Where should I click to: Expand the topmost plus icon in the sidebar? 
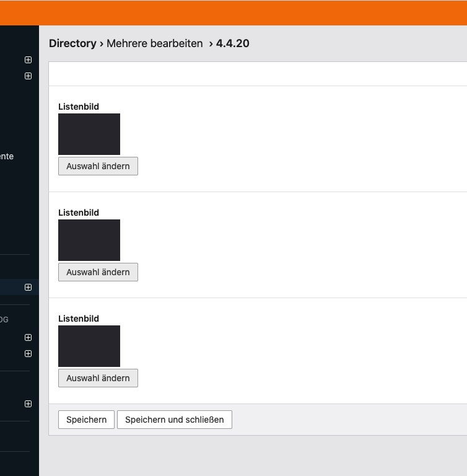(x=28, y=60)
